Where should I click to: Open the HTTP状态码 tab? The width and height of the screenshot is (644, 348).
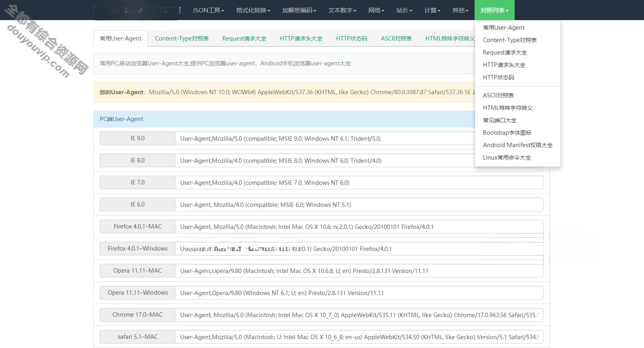pos(352,38)
